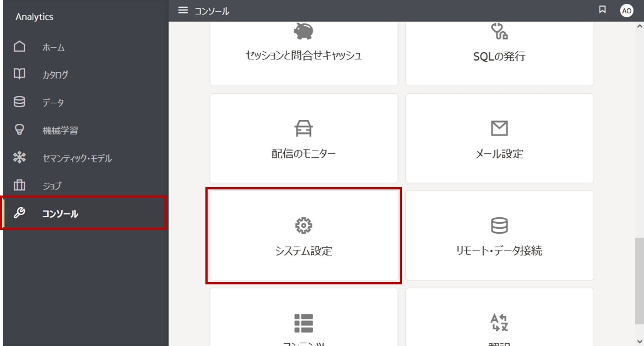
Task: Click the catalog book icon
Action: coord(19,74)
